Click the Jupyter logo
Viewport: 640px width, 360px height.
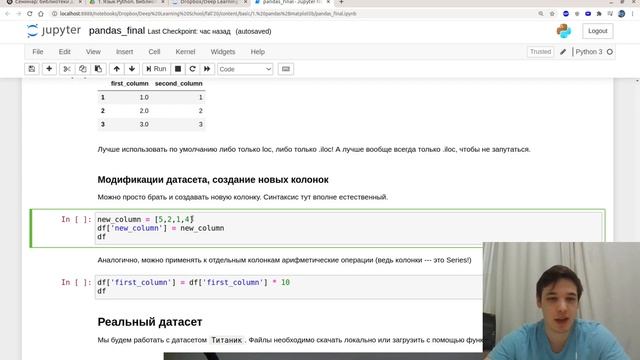pos(53,31)
